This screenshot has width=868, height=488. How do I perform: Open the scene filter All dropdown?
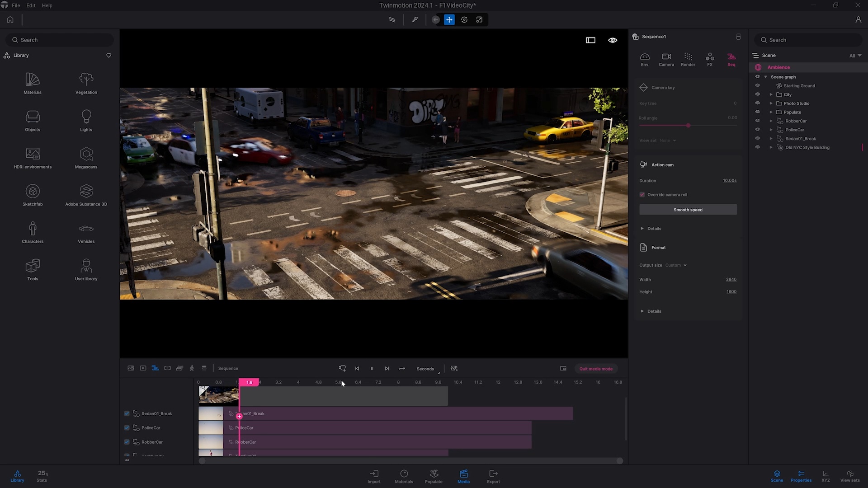(x=855, y=56)
